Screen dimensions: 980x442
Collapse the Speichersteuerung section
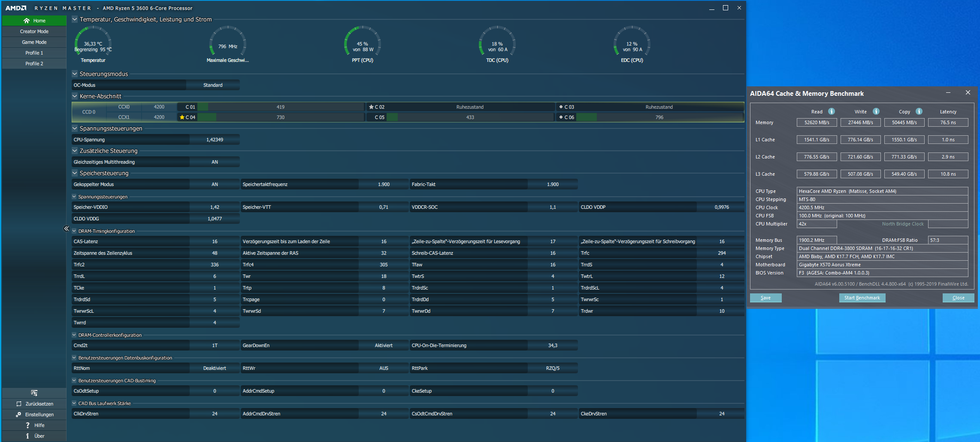click(75, 173)
